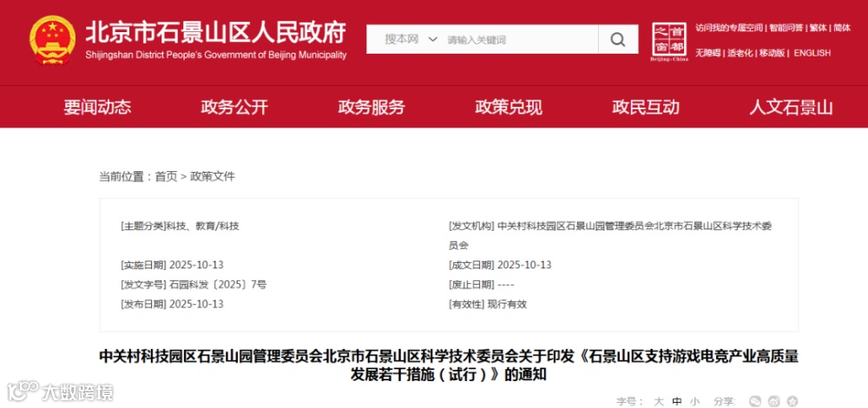Click the 发文机构 issuing agency text

pyautogui.click(x=610, y=235)
